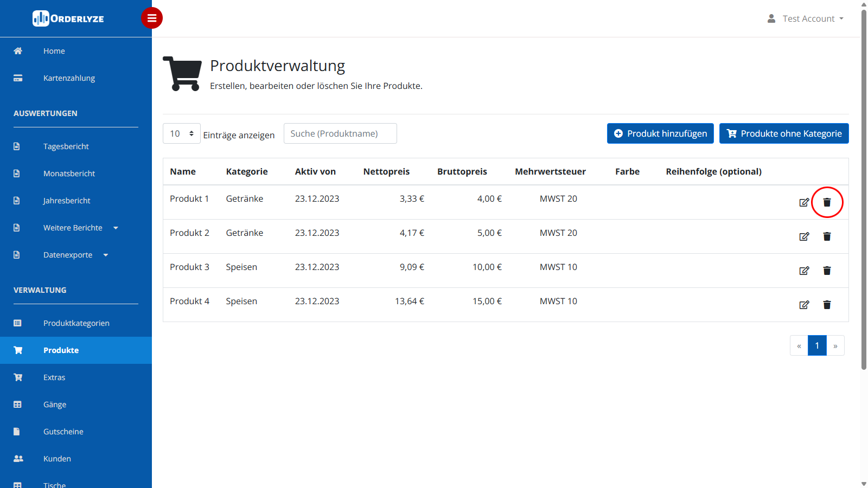Open Tagesbericht report
This screenshot has height=488, width=868.
coord(76,146)
